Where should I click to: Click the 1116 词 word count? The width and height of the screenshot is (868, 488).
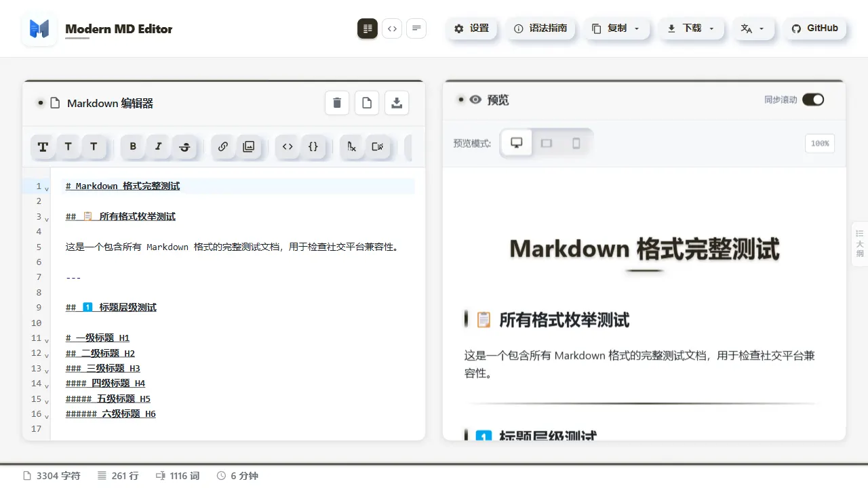point(178,476)
